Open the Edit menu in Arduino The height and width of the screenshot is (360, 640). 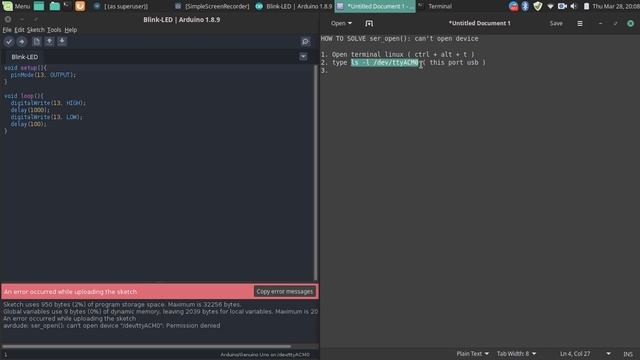(19, 30)
